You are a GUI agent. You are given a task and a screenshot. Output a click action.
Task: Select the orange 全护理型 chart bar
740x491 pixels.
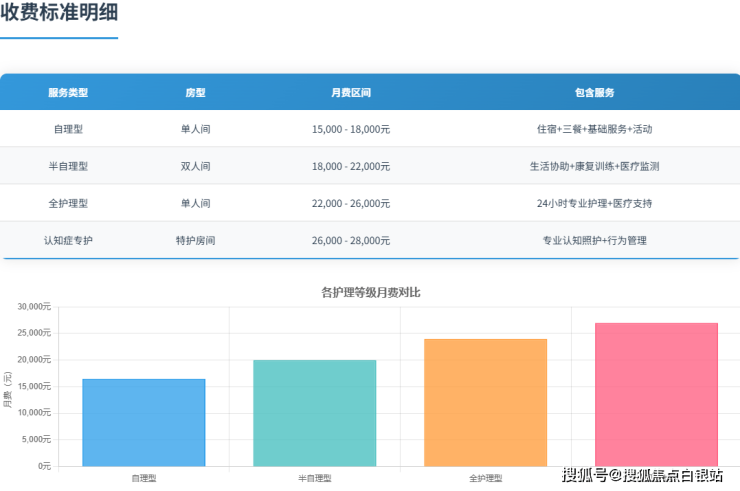point(485,402)
